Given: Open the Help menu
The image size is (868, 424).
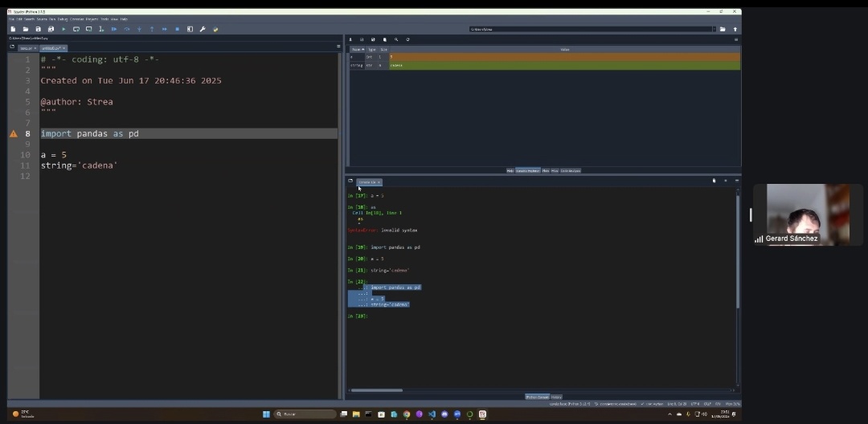Looking at the screenshot, I should click(124, 19).
